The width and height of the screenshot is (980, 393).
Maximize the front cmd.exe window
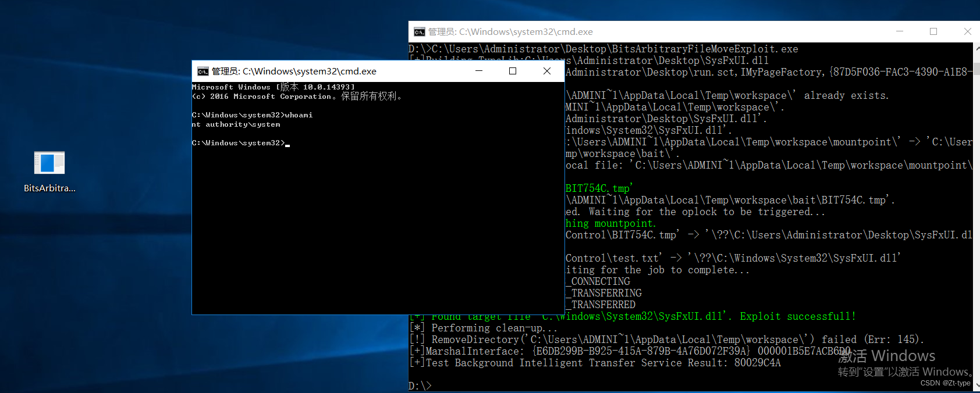coord(513,71)
